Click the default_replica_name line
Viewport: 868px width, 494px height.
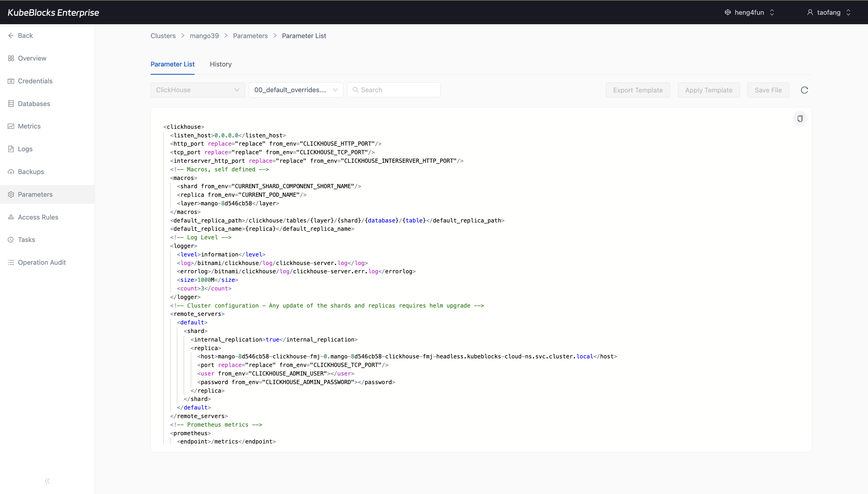pos(262,229)
